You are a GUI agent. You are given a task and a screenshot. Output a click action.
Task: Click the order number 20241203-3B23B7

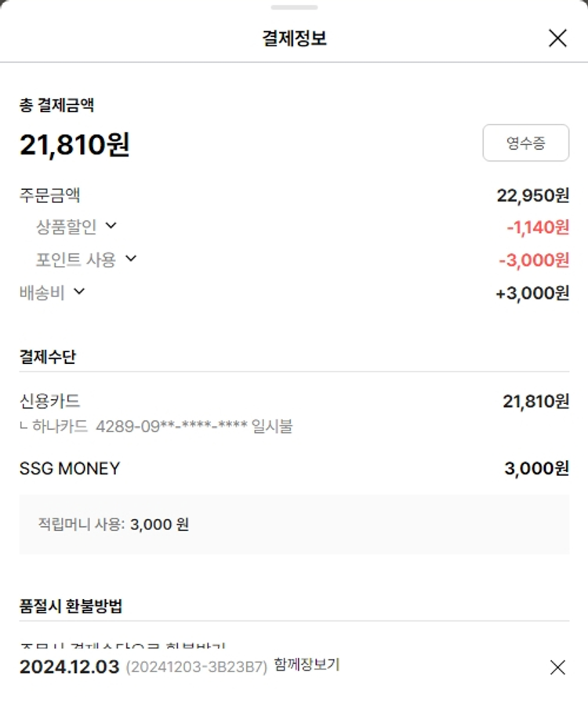[196, 667]
